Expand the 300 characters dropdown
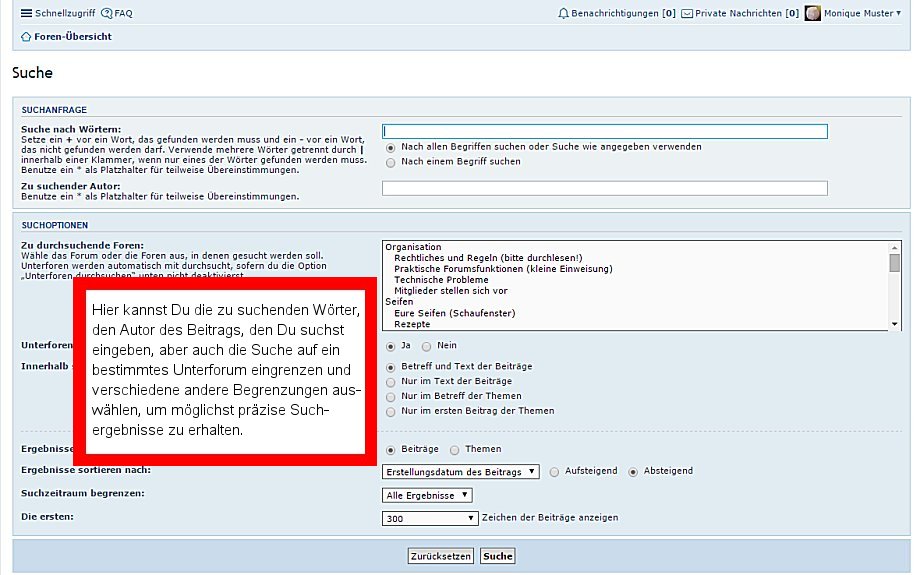This screenshot has width=920, height=575. click(431, 518)
